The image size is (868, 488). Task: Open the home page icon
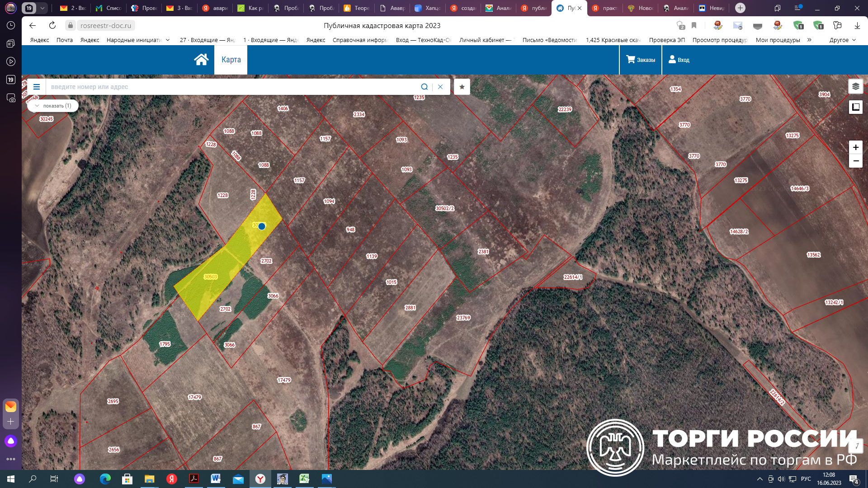(x=201, y=60)
